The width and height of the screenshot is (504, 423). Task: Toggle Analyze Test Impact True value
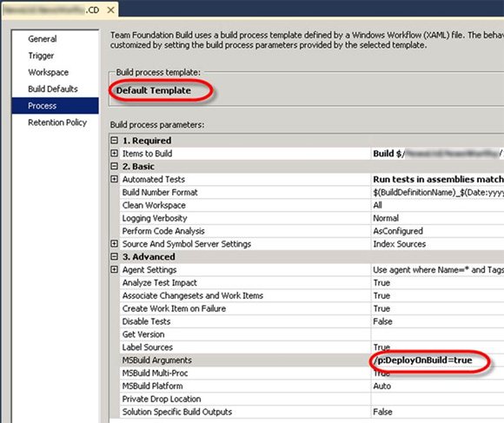[438, 282]
